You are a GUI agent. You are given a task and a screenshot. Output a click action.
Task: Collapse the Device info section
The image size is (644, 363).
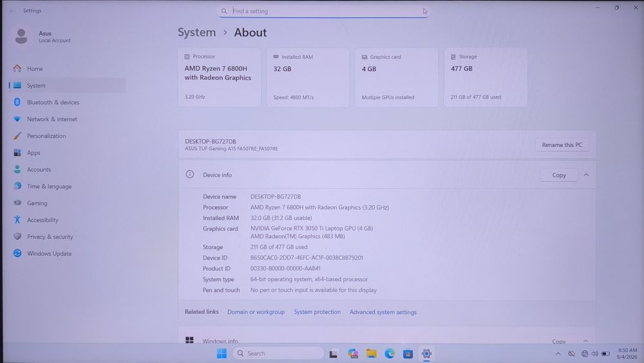click(586, 175)
